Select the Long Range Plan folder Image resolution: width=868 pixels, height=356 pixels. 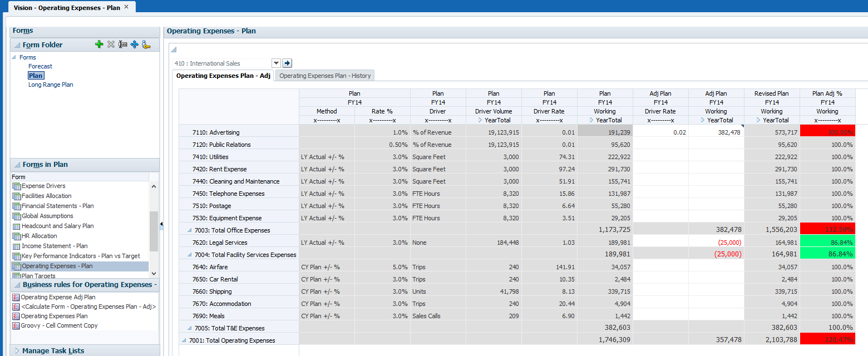[51, 85]
